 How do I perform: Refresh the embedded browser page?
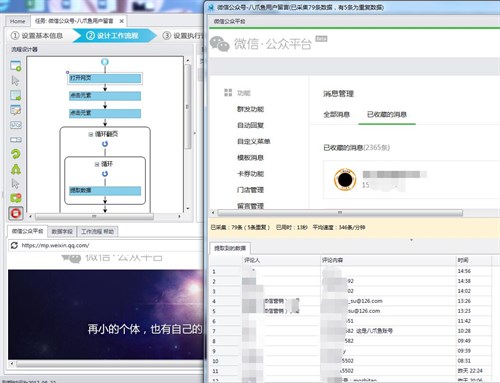tap(14, 245)
